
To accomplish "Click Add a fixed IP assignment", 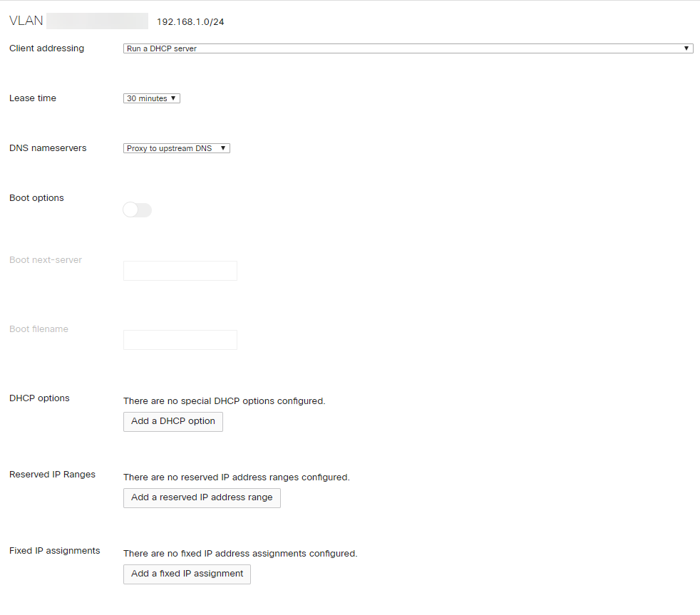I will pos(187,574).
